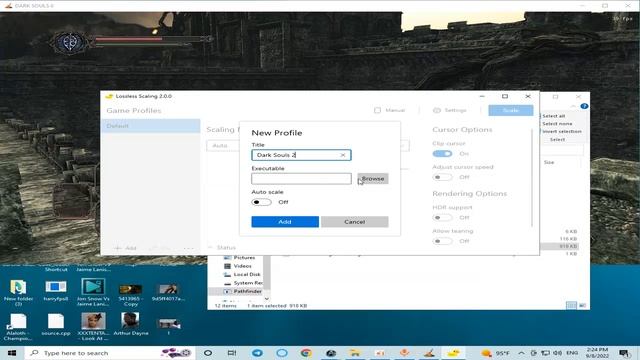Screen dimensions: 640x360
Task: Expand the Status section
Action: (222, 247)
